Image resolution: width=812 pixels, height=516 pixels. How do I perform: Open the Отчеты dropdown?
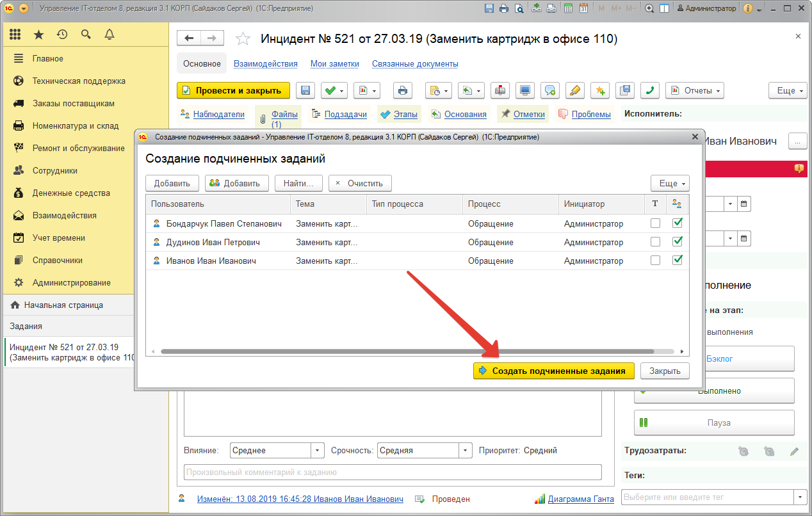tap(695, 90)
